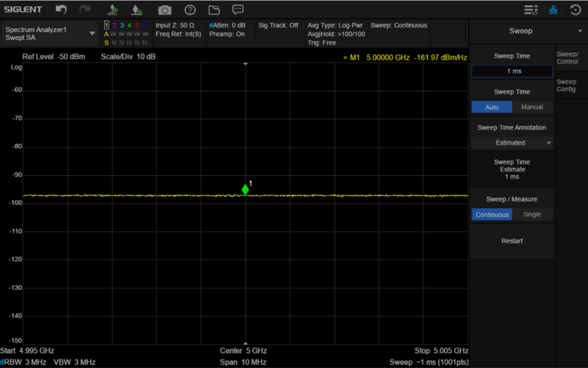Click the preset reset icon at top right
This screenshot has width=588, height=368.
click(x=575, y=10)
